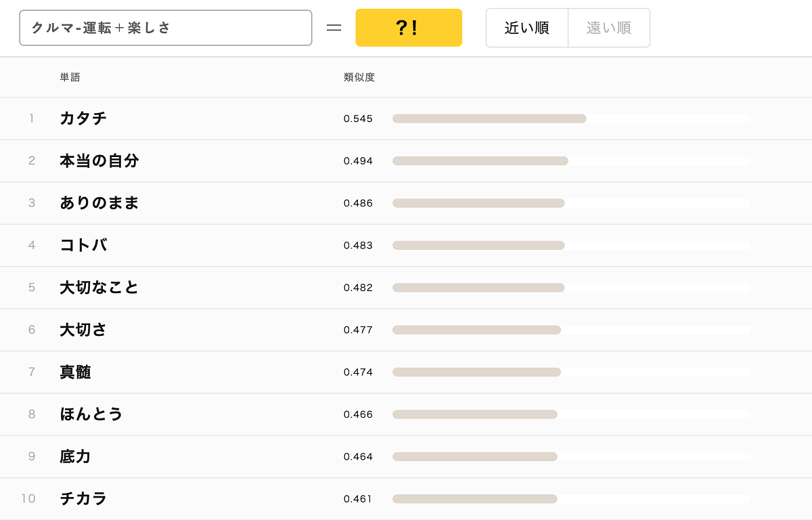Click the similarity bar for 本当の自分
Viewport: 812px width, 520px height.
click(572, 161)
